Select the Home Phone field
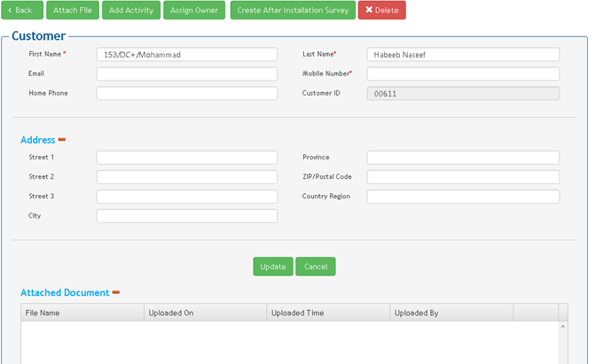This screenshot has height=364, width=595. click(186, 94)
